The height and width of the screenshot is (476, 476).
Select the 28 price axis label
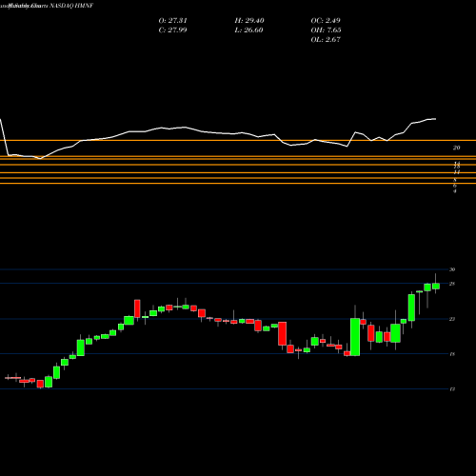click(452, 284)
